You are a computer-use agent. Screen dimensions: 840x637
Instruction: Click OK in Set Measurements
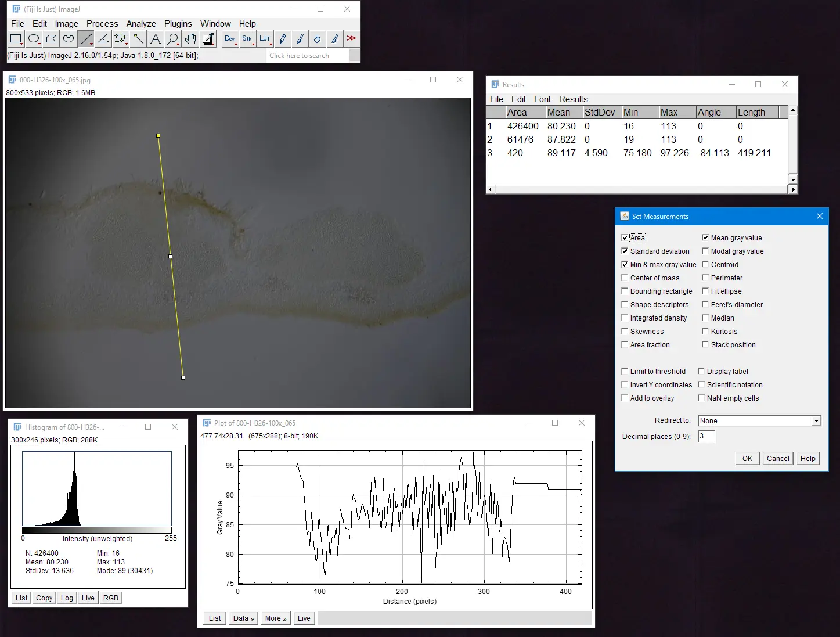[747, 458]
